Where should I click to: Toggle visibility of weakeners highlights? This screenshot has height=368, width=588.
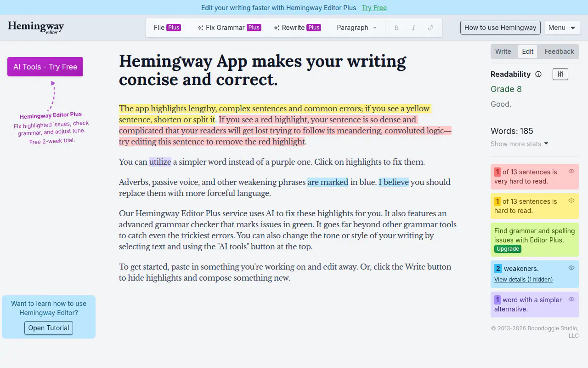pyautogui.click(x=571, y=268)
